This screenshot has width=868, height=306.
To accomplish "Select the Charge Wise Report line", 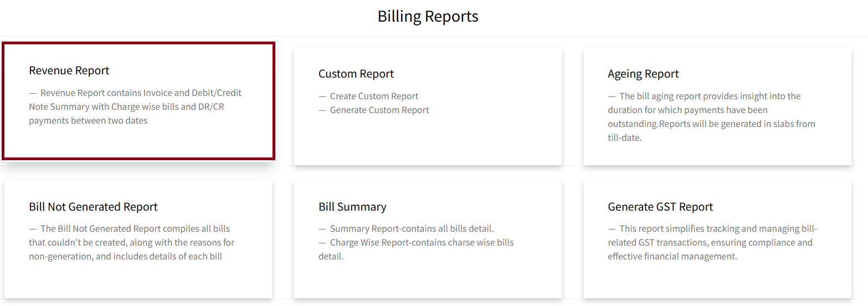I will (421, 242).
